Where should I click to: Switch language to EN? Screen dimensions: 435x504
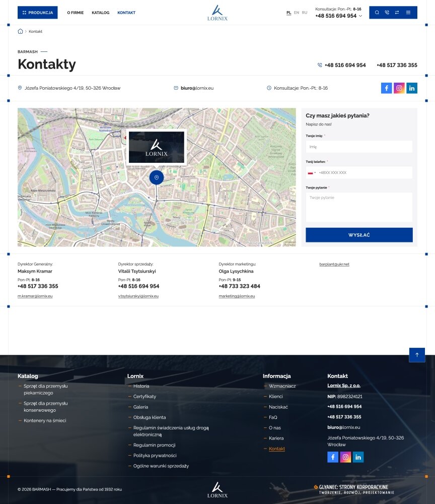coord(297,13)
